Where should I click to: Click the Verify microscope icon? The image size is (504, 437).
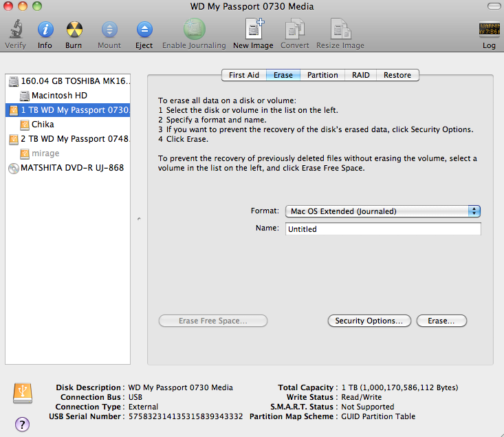[x=15, y=29]
